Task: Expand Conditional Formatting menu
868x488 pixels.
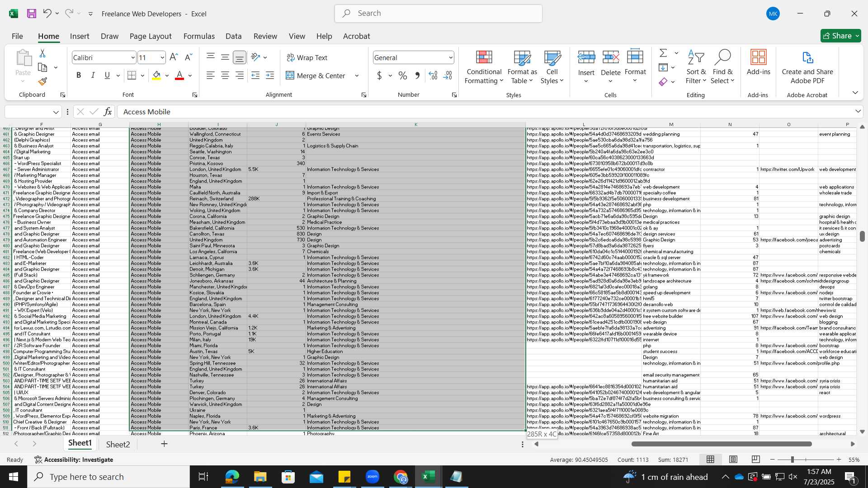Action: (x=484, y=67)
